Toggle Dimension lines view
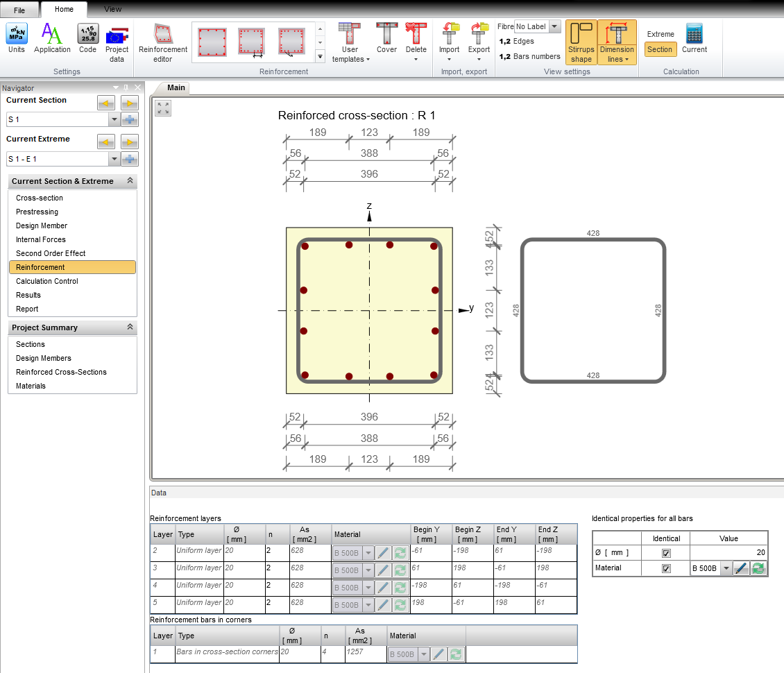Image resolution: width=784 pixels, height=673 pixels. (617, 42)
